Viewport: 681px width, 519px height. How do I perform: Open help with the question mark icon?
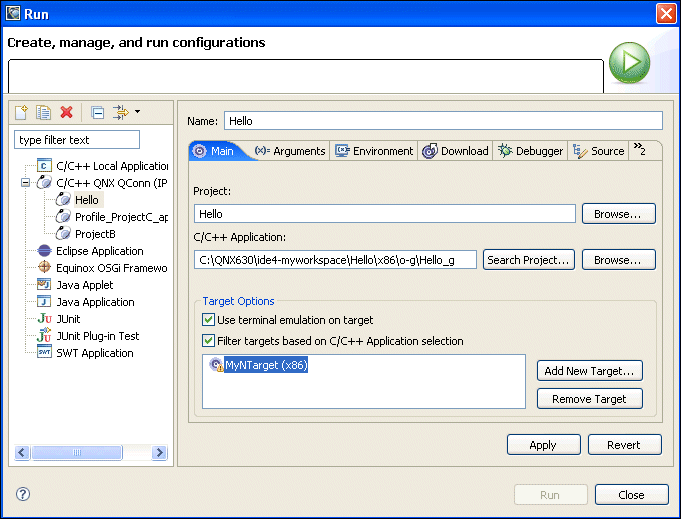coord(23,494)
